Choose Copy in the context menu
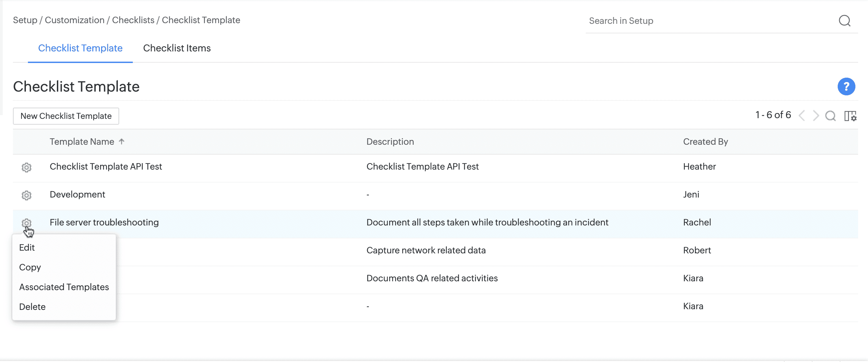This screenshot has width=868, height=362. [x=30, y=267]
